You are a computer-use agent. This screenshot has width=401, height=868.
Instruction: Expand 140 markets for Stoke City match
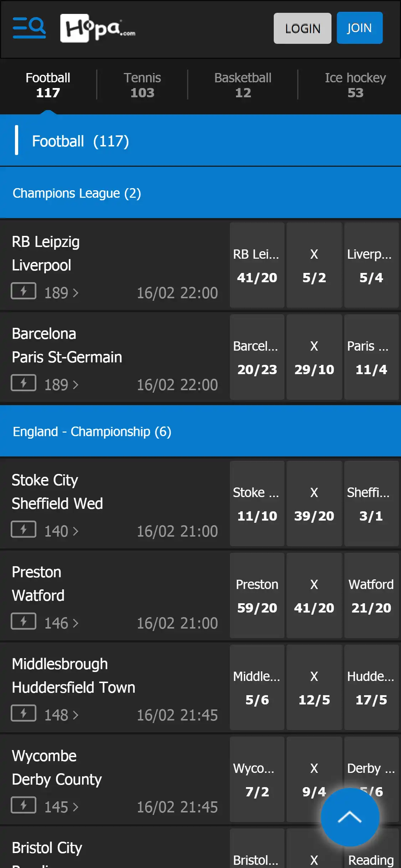(61, 531)
